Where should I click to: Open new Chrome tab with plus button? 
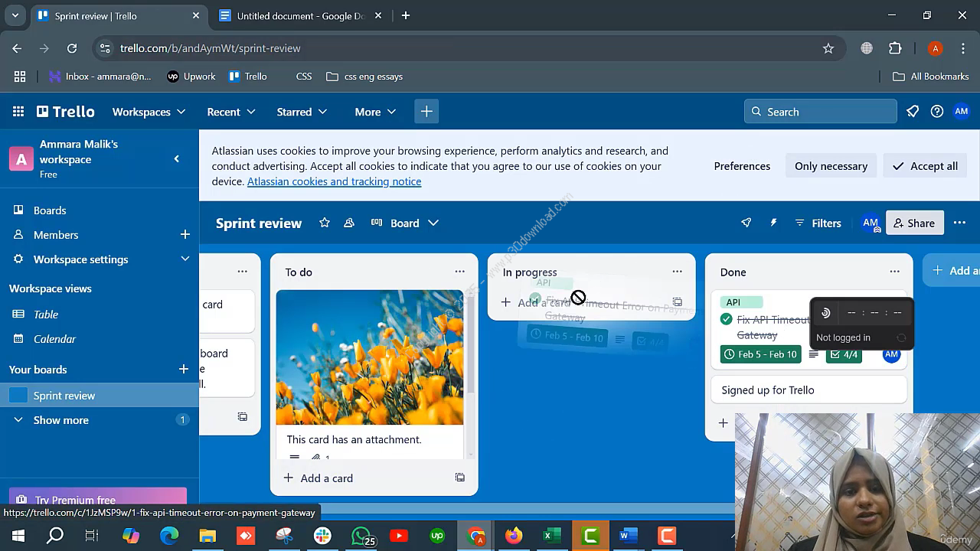coord(406,15)
